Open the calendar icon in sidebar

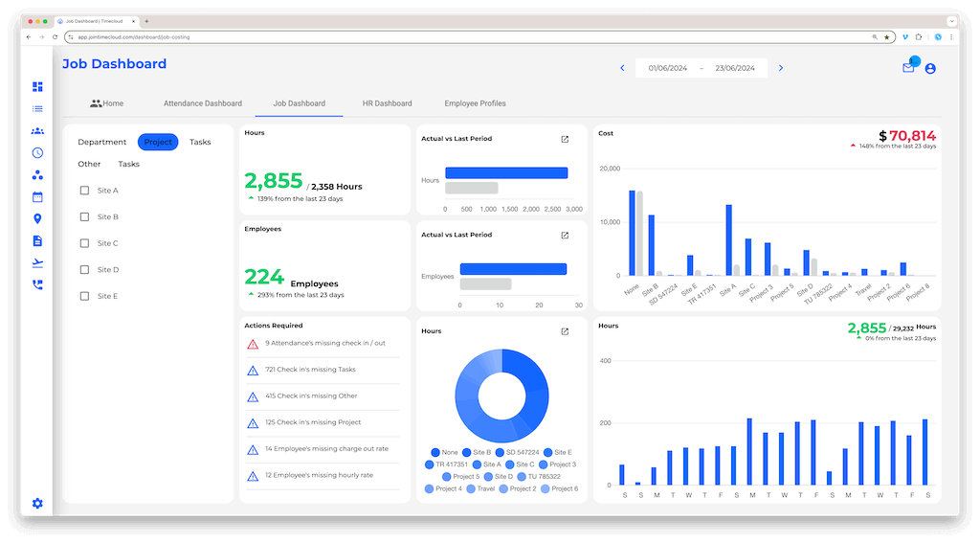click(37, 197)
